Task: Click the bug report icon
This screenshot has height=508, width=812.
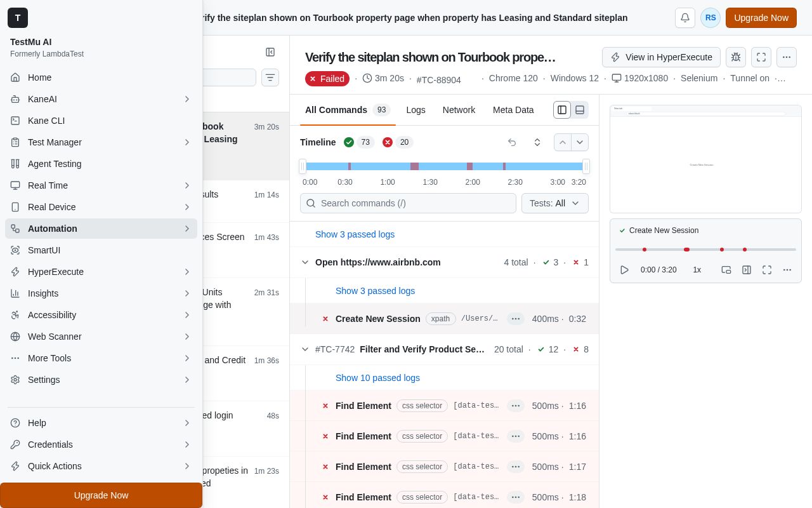Action: [736, 57]
